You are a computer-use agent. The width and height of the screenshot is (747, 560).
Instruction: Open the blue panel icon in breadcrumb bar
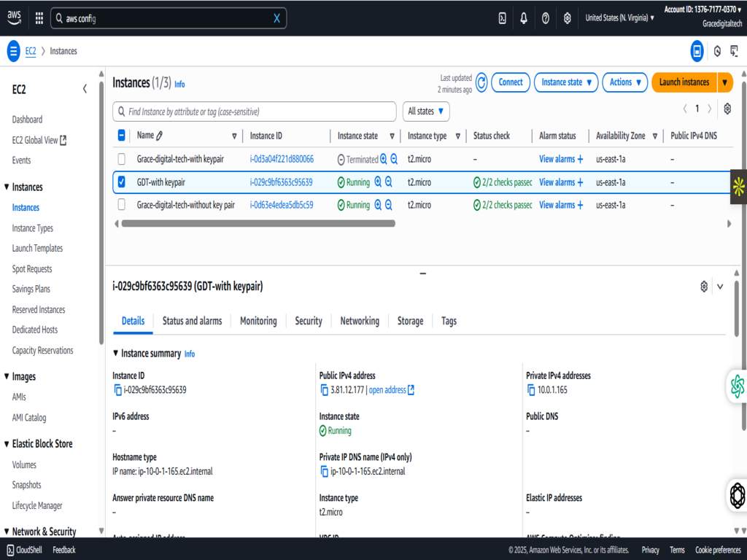point(697,51)
